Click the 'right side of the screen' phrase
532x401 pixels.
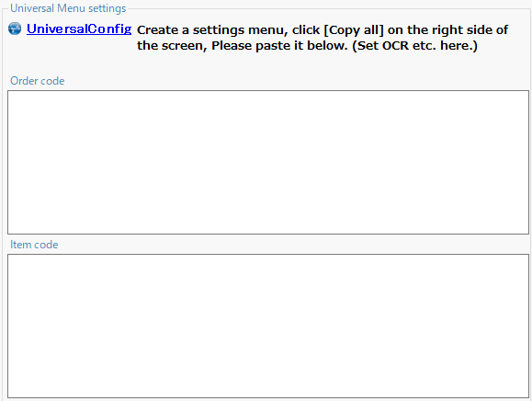click(323, 38)
